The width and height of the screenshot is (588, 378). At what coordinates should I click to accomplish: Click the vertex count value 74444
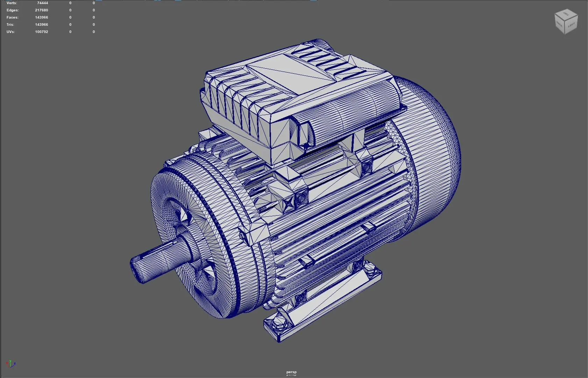43,3
